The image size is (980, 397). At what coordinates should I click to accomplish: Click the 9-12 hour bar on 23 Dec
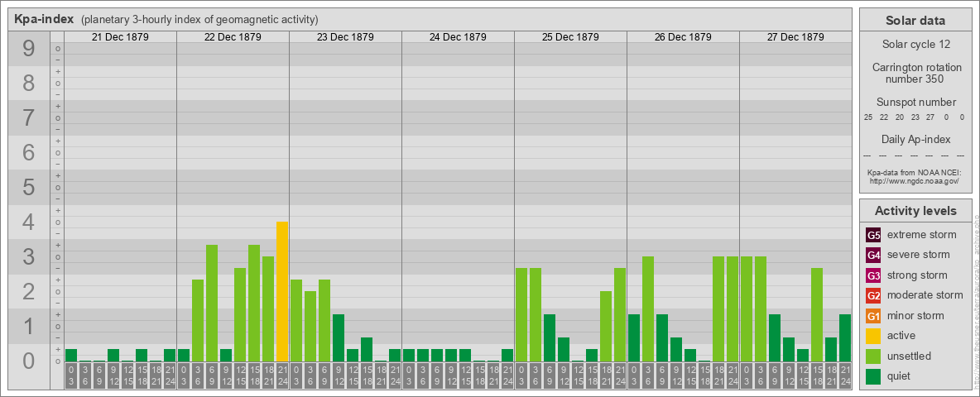point(339,337)
